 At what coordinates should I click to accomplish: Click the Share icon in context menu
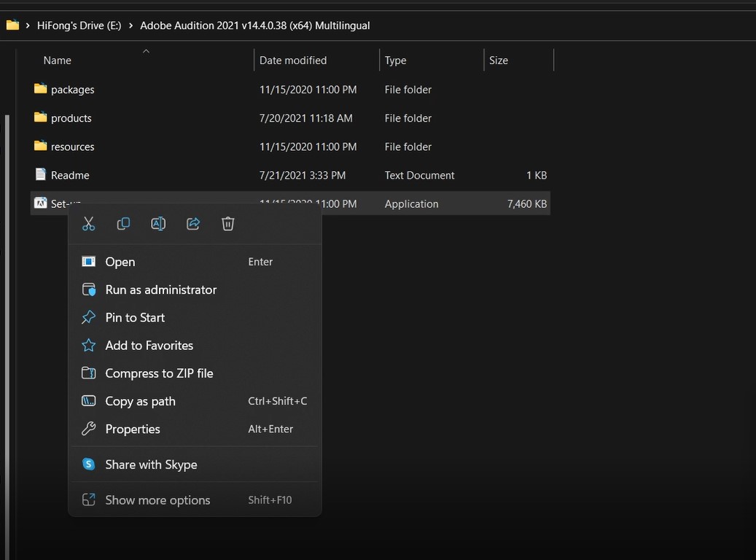pos(193,224)
